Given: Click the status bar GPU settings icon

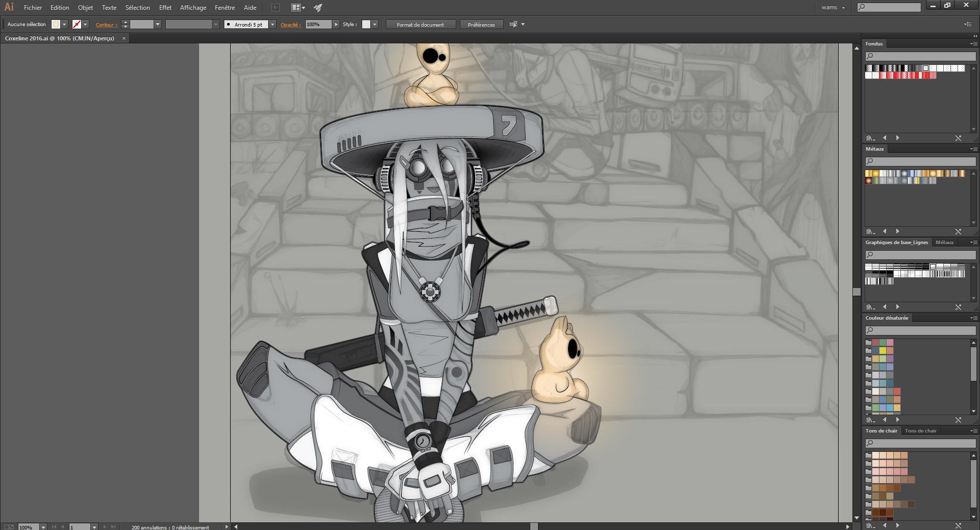Looking at the screenshot, I should [9, 527].
